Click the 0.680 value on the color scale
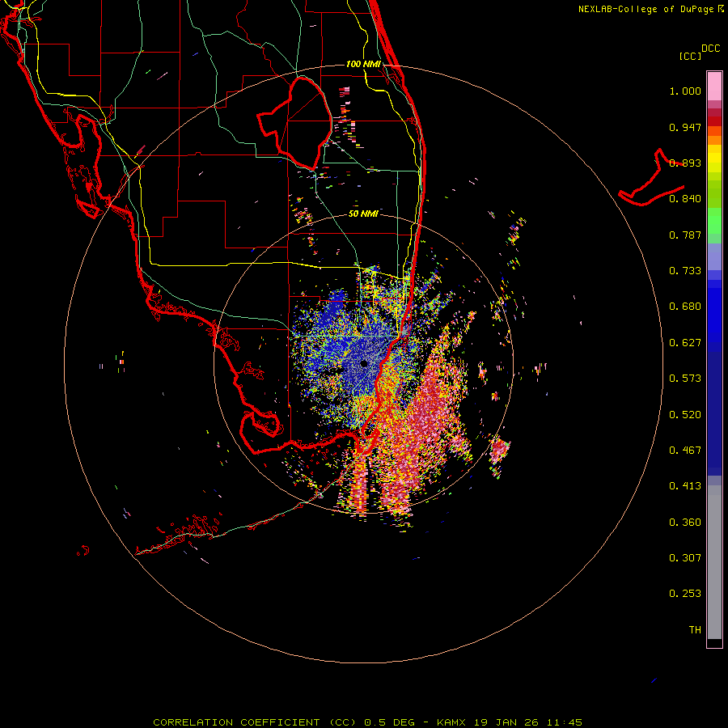Screen dimensions: 728x728 tap(685, 307)
